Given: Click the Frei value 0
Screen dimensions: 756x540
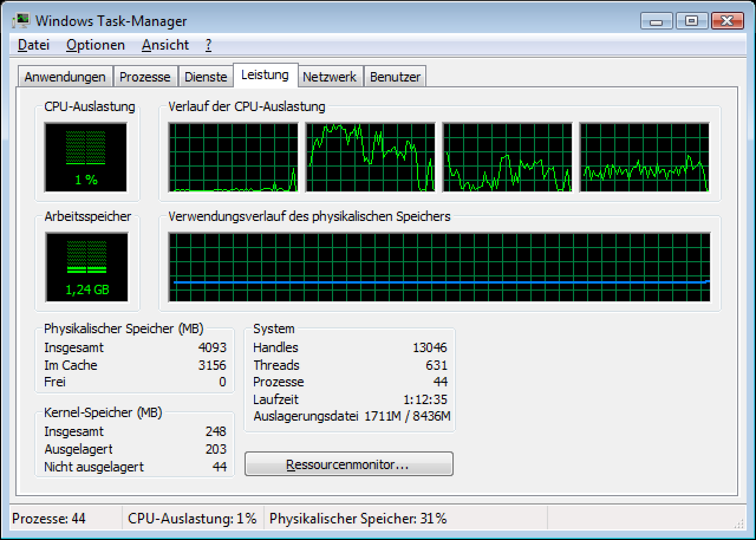Looking at the screenshot, I should [x=223, y=382].
